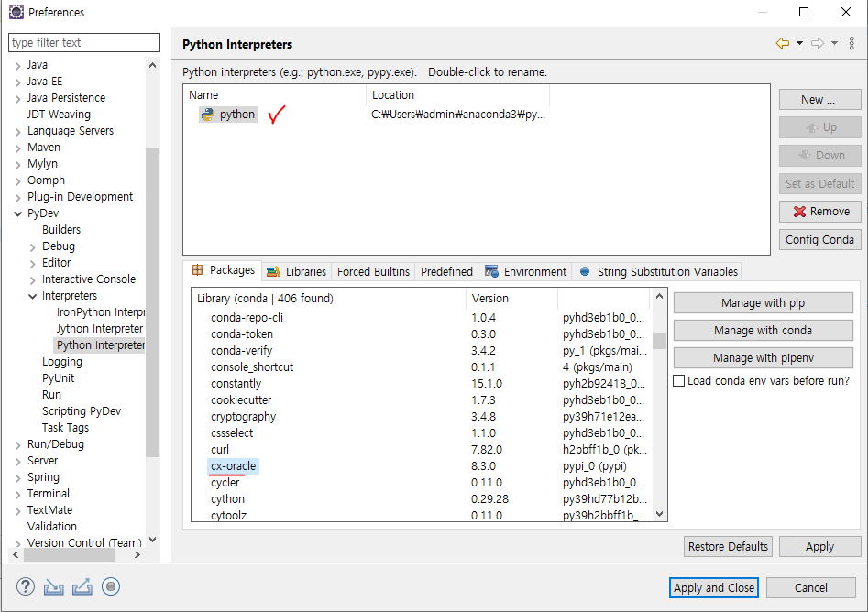Click Manage with pip button
The width and height of the screenshot is (868, 612).
(x=763, y=302)
